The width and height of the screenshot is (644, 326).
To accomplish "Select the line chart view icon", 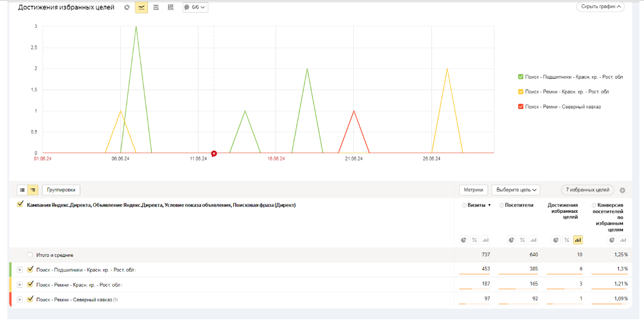I will 141,7.
